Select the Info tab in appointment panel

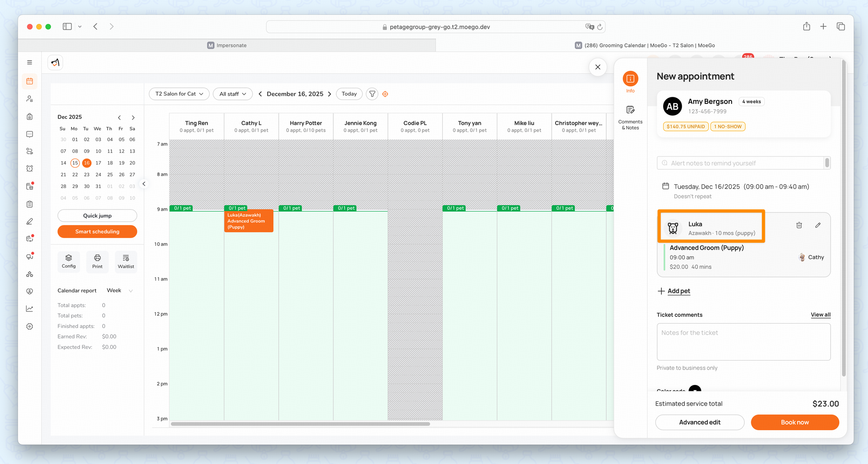tap(630, 82)
